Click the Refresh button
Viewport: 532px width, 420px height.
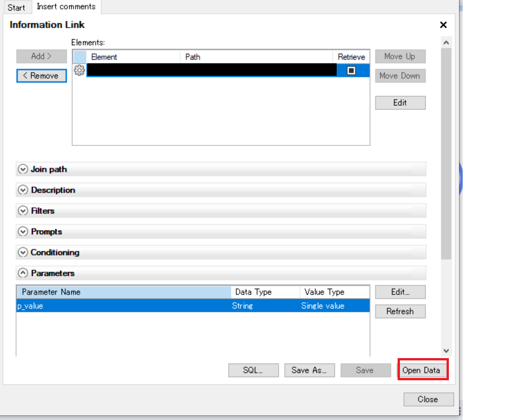pos(400,311)
